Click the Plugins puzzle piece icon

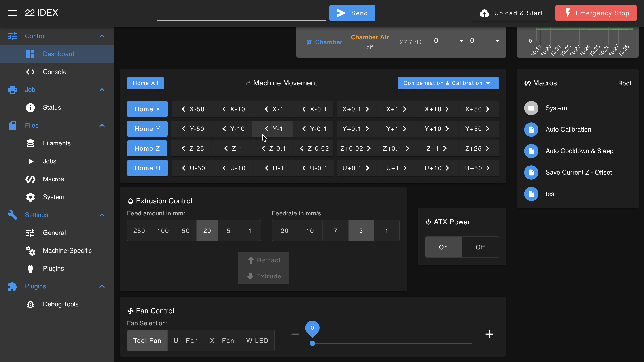point(13,286)
